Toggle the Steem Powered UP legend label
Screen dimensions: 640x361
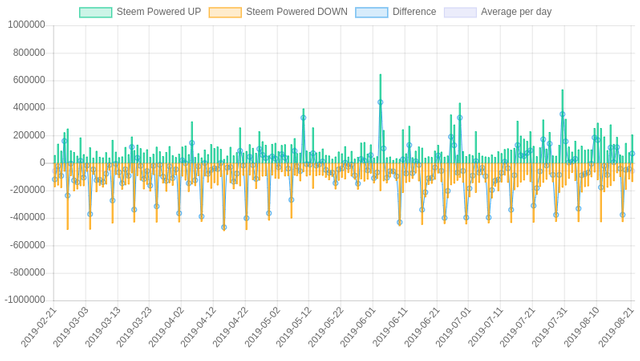click(x=159, y=12)
